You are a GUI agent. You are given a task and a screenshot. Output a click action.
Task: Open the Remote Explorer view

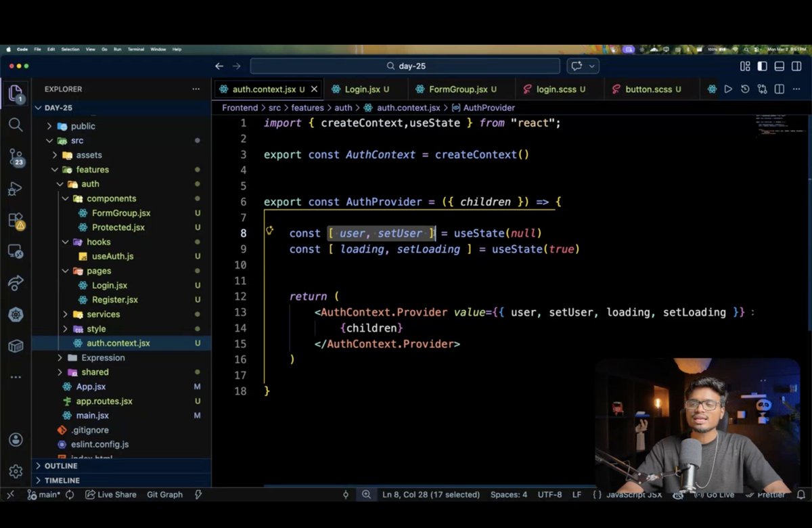pyautogui.click(x=16, y=252)
